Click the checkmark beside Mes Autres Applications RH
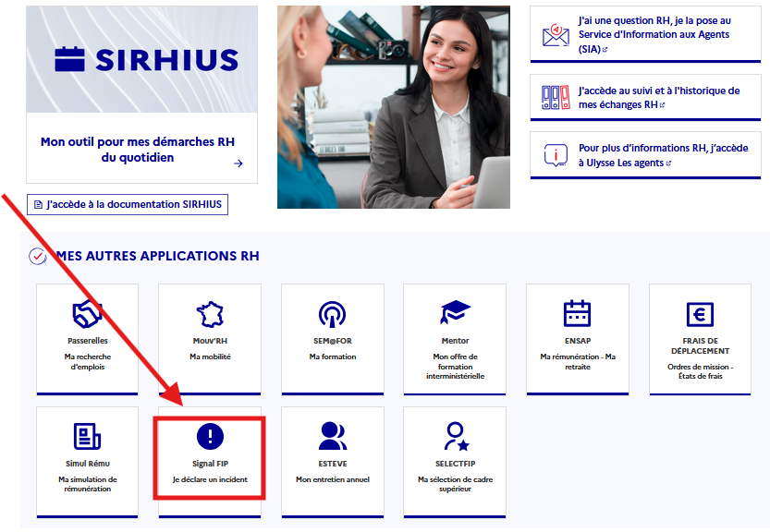 pyautogui.click(x=38, y=256)
